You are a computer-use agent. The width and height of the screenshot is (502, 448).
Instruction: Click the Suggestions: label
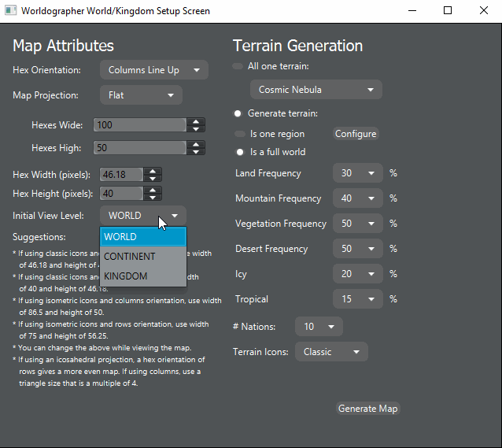[x=39, y=237]
